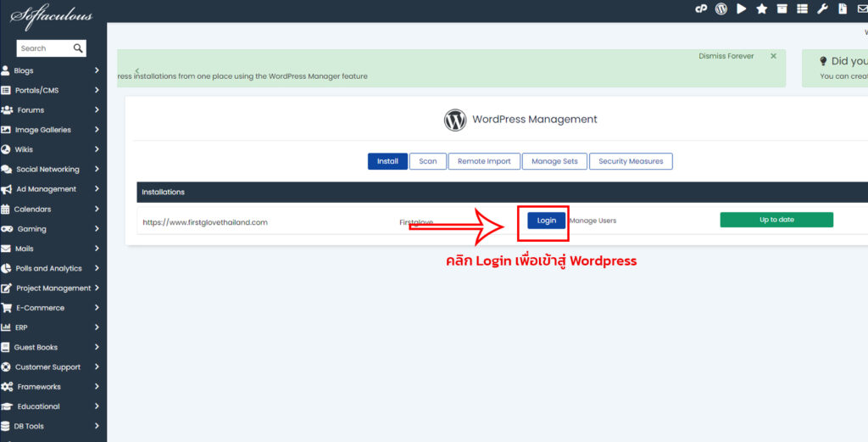The height and width of the screenshot is (442, 868).
Task: Click the WordPress icon in top bar
Action: point(721,8)
